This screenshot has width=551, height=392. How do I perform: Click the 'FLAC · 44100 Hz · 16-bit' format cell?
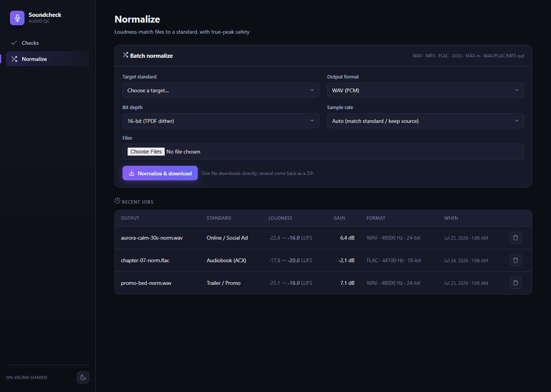tap(394, 260)
